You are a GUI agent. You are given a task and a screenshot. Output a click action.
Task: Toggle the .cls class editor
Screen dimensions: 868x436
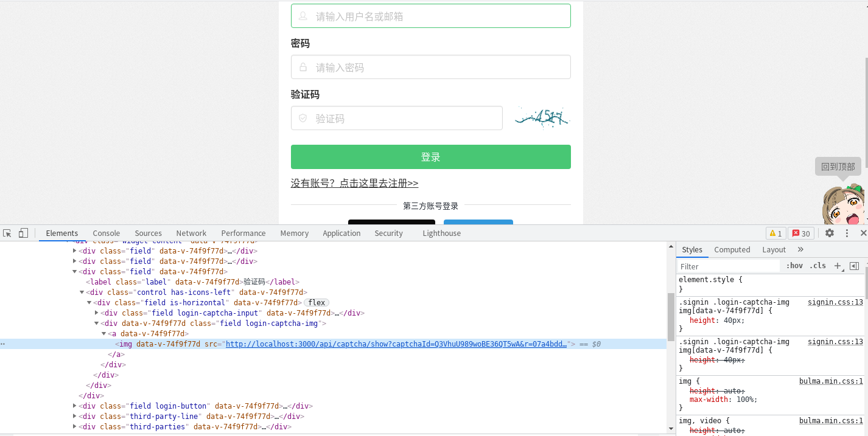click(817, 266)
